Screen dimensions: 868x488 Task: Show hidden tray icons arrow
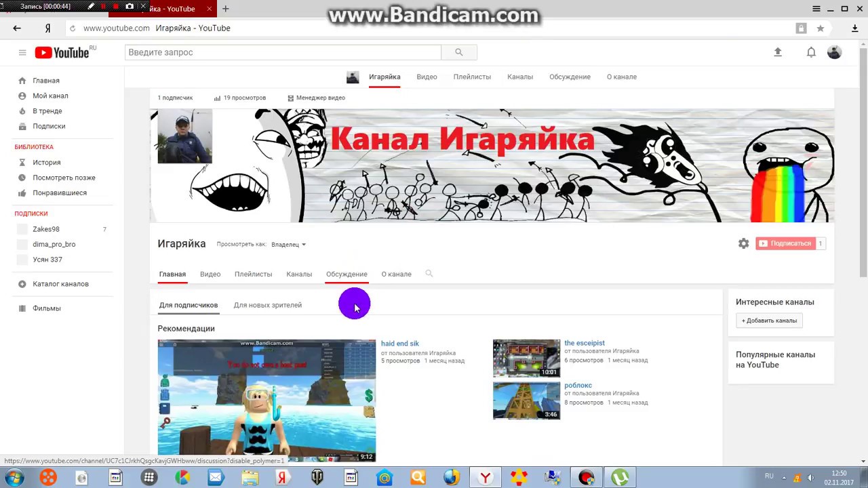[785, 478]
